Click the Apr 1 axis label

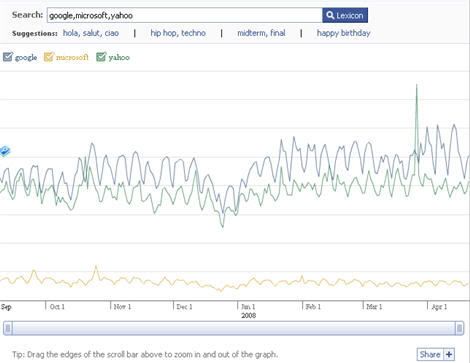point(439,306)
